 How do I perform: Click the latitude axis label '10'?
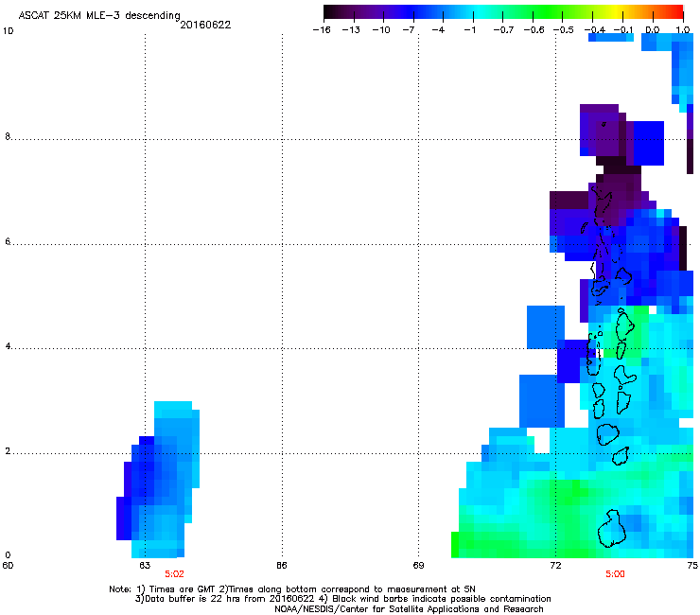click(x=8, y=31)
